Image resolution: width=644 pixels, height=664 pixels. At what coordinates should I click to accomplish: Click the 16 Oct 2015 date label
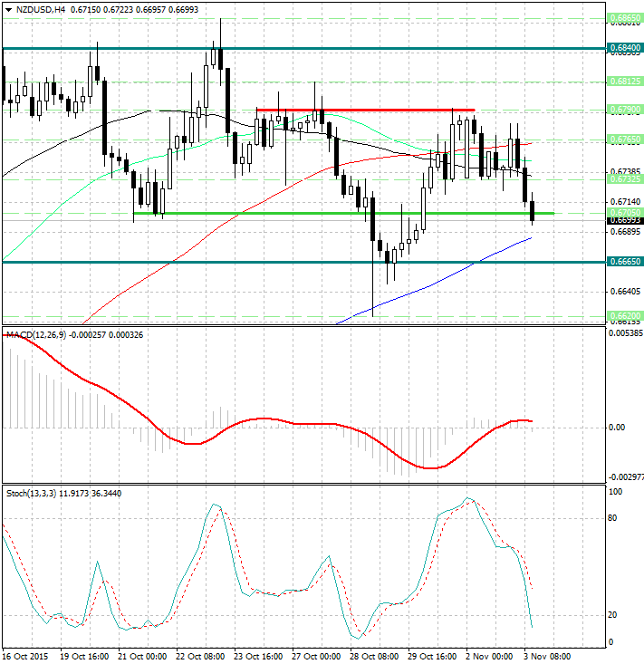(x=24, y=657)
